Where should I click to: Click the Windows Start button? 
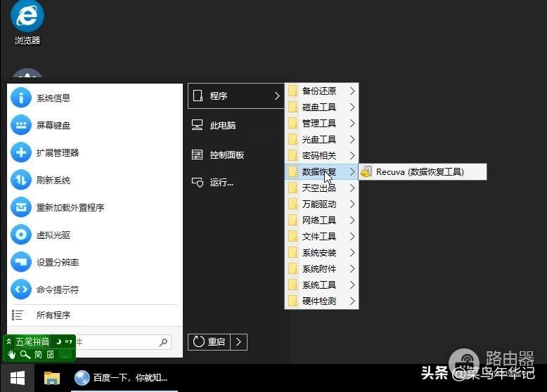click(x=18, y=379)
